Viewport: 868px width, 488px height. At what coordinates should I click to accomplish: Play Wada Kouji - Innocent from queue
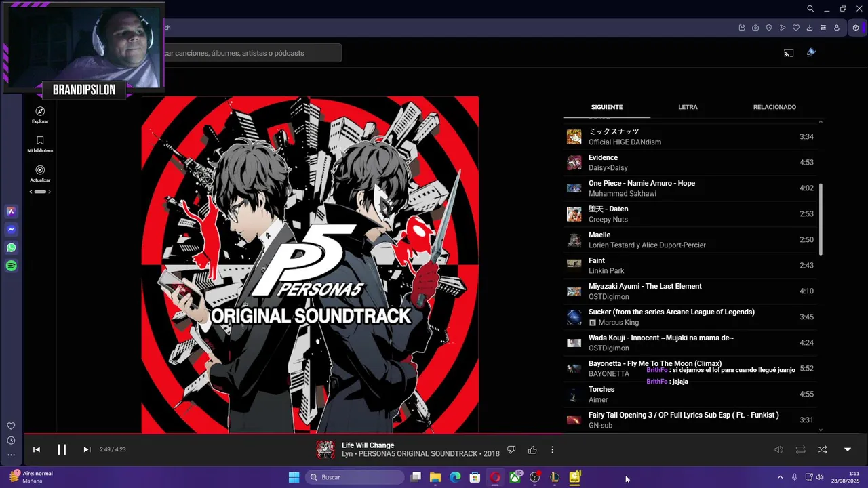pos(692,343)
